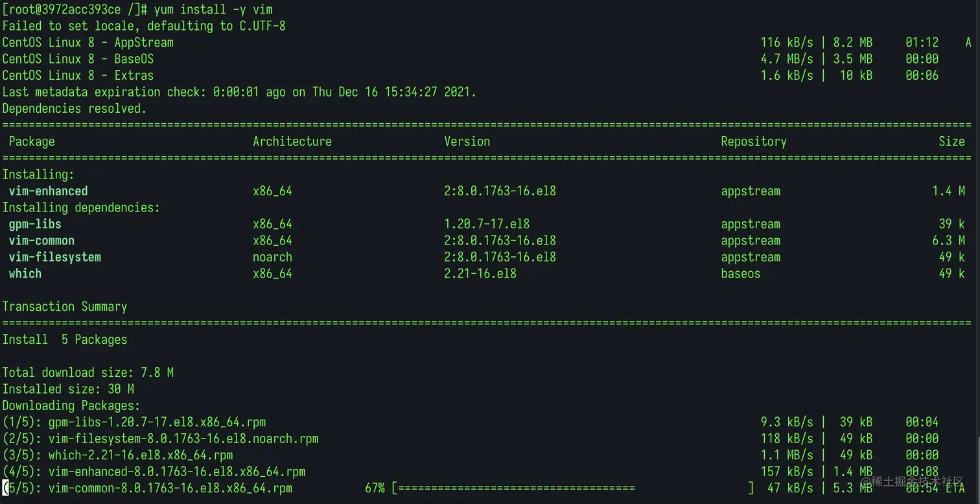
Task: Click the 'Failed to set locale' warning line
Action: (144, 26)
